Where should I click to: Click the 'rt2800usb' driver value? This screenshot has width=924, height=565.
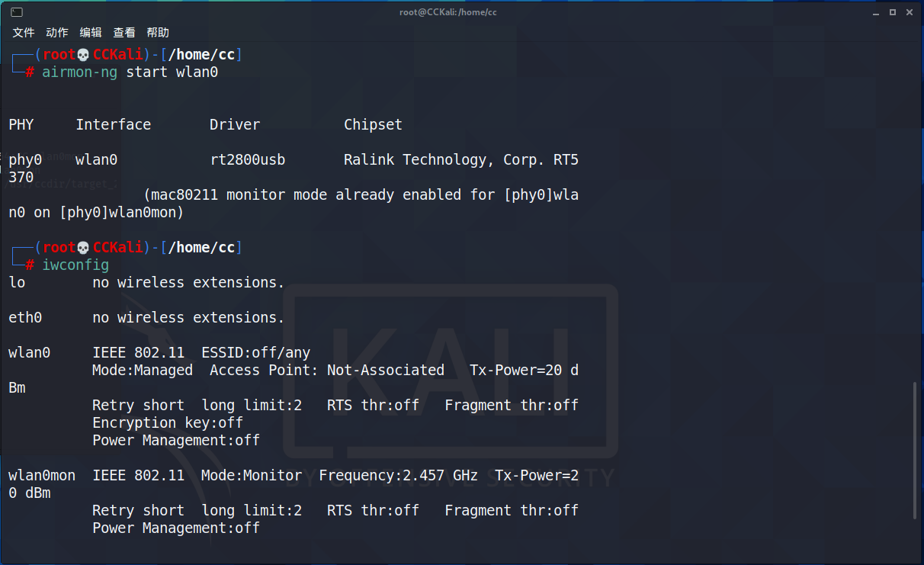[x=248, y=159]
